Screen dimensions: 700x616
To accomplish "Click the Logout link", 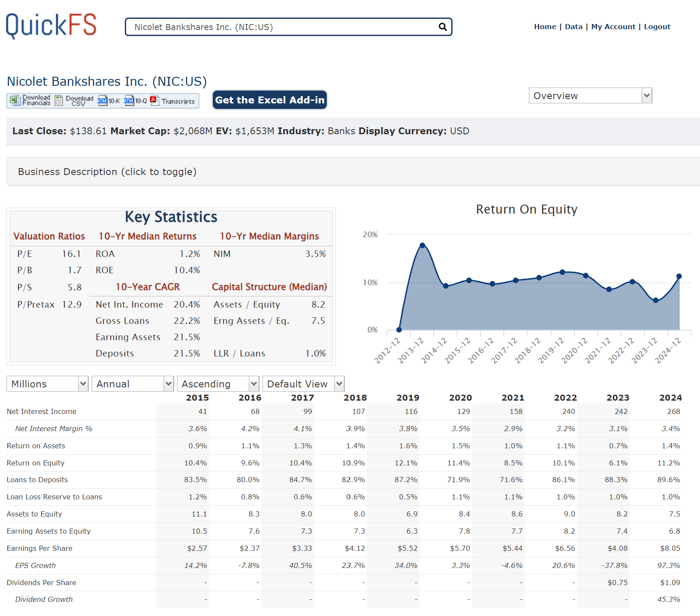I will pyautogui.click(x=657, y=27).
